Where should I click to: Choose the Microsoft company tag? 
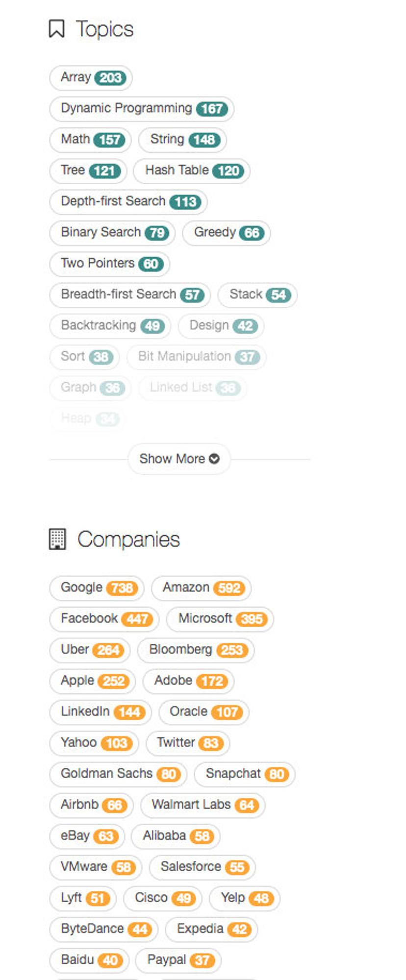[220, 619]
